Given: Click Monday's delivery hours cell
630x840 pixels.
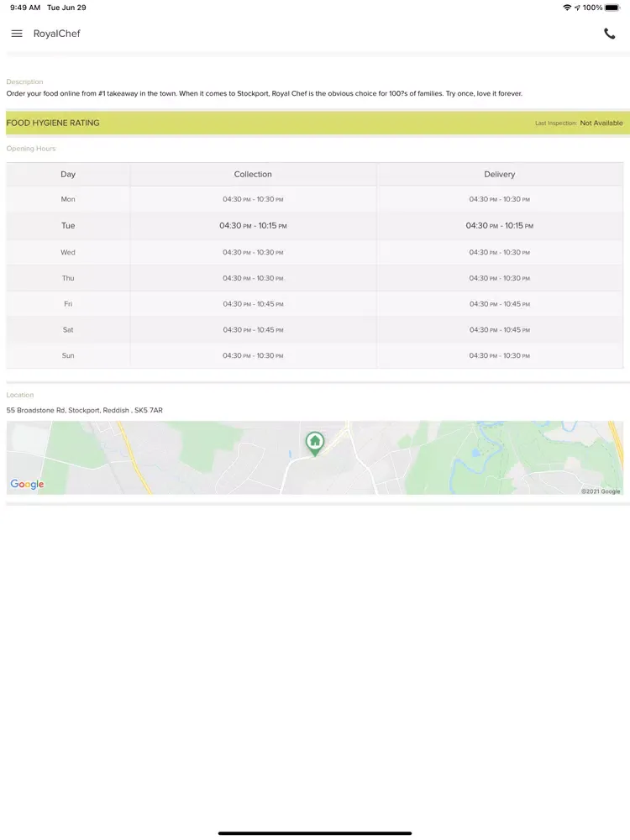Looking at the screenshot, I should [499, 199].
